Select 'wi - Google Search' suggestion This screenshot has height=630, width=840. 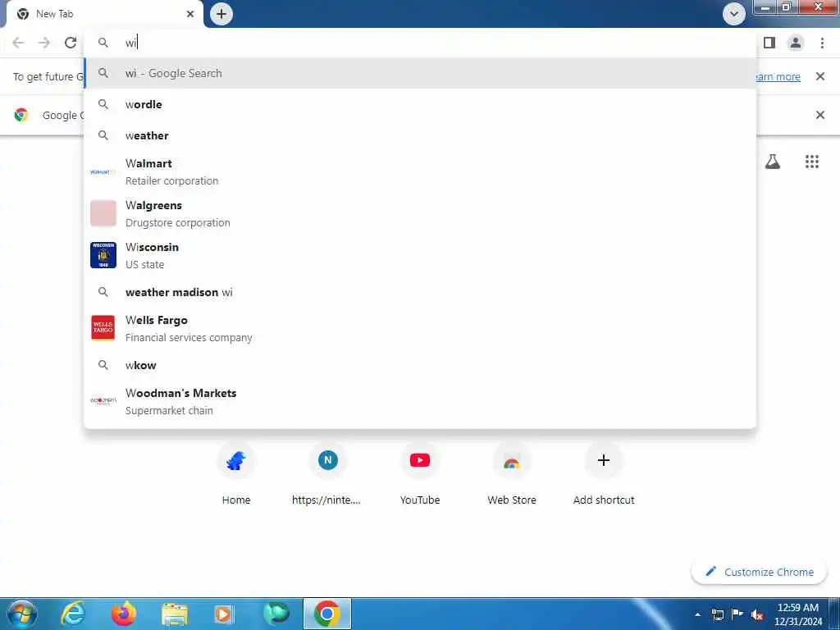point(421,73)
